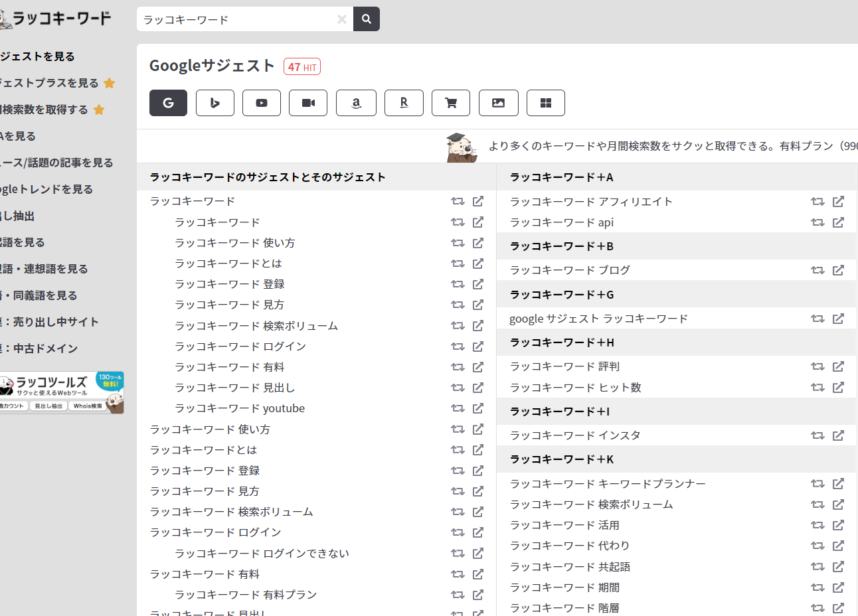This screenshot has height=616, width=858.
Task: Click keyword ラッコキーワード api
Action: 562,222
